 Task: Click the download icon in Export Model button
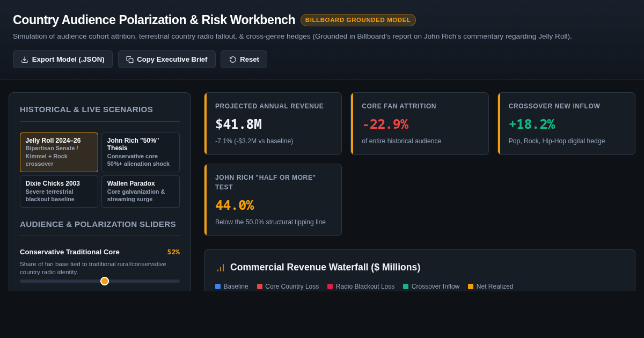[25, 60]
